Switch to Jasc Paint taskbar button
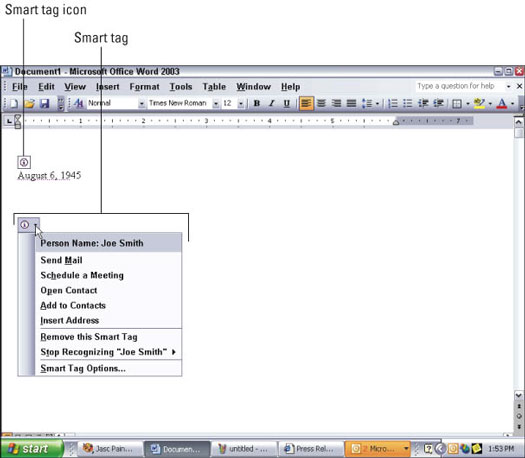The image size is (525, 458). tap(110, 449)
